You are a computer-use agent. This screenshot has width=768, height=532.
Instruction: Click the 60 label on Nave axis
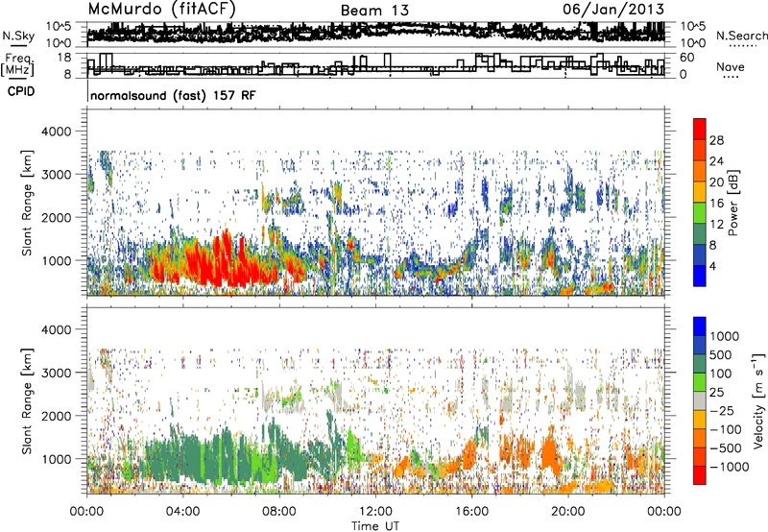pos(687,58)
